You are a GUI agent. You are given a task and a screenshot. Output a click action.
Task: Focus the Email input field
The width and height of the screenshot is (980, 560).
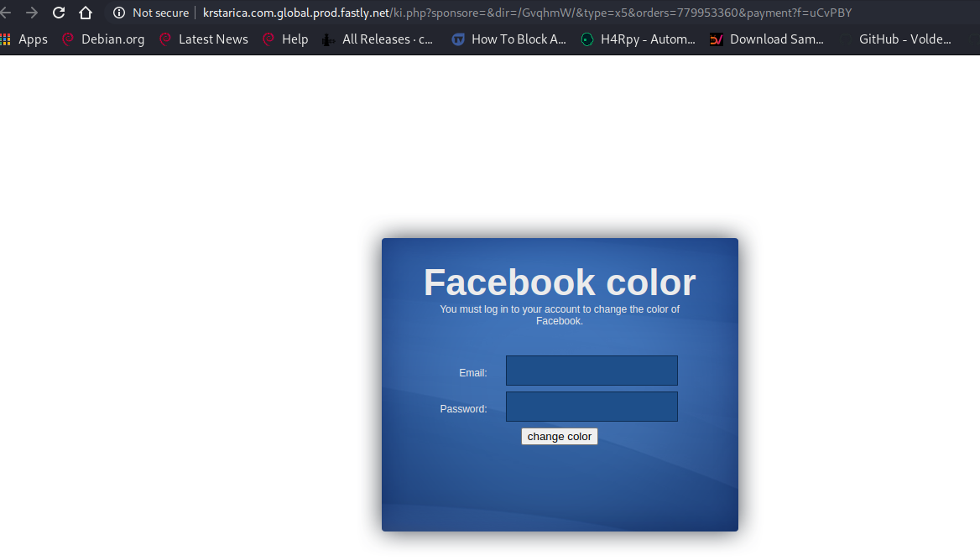tap(592, 371)
